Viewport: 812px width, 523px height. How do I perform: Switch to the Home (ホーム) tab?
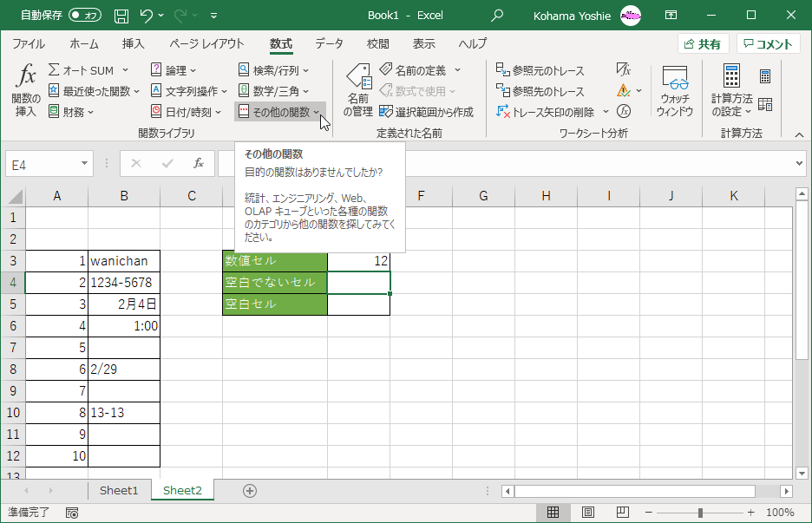(84, 44)
